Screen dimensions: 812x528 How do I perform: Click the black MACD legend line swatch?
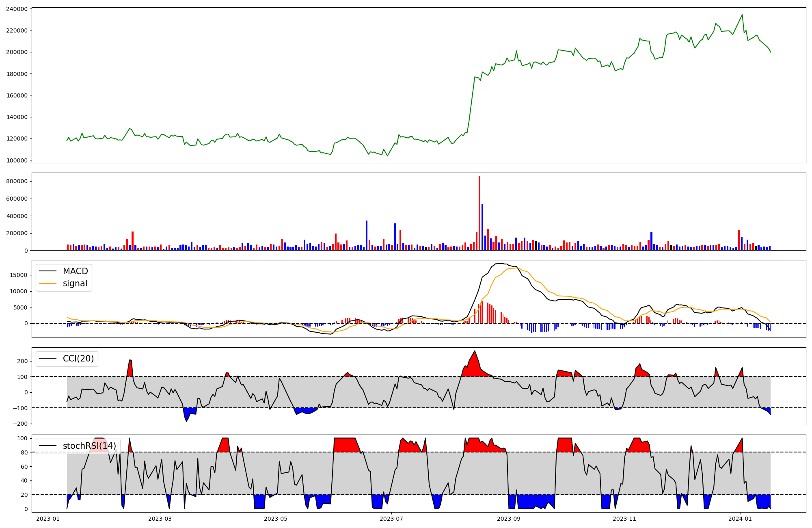point(48,271)
